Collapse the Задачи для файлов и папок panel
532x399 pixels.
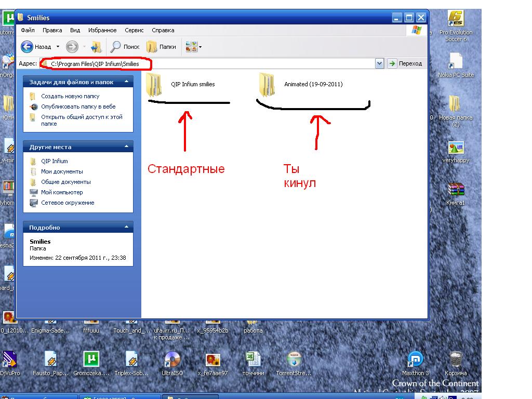[126, 82]
